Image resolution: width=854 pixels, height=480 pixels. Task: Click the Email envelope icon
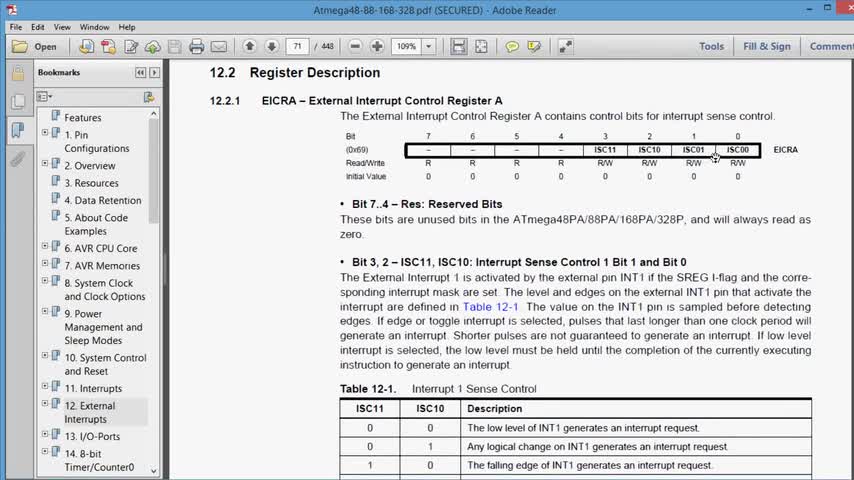(x=219, y=47)
